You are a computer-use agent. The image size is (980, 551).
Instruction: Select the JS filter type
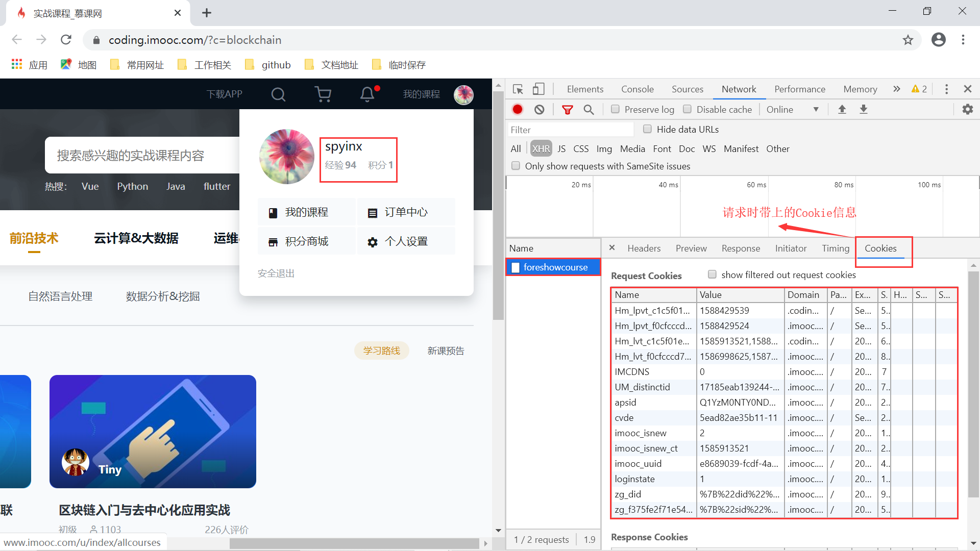click(x=561, y=148)
